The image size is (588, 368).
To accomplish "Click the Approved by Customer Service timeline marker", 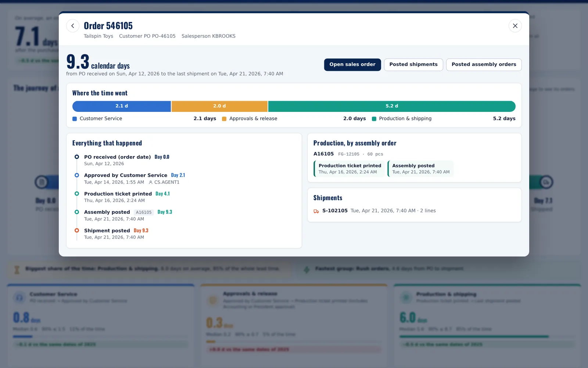I will tap(77, 175).
